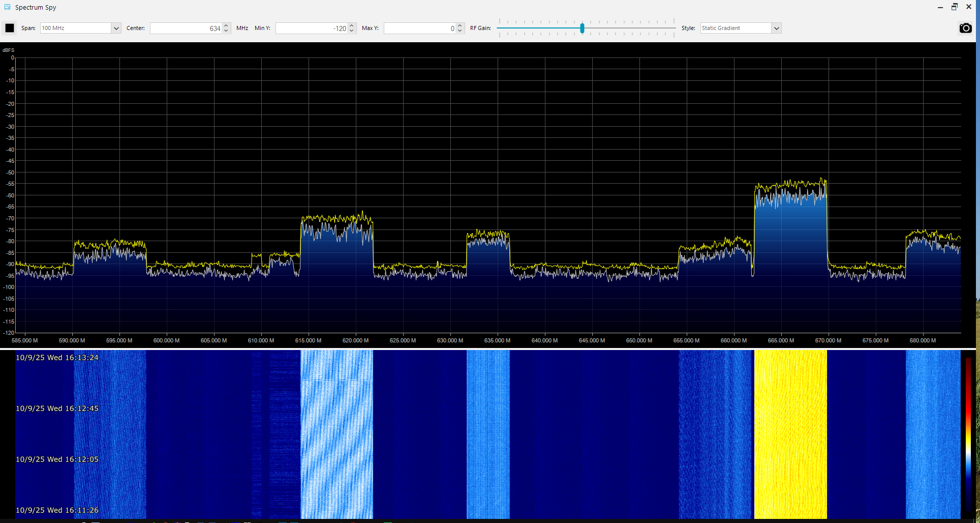980x523 pixels.
Task: Click the strong signal peak near 665 MHz
Action: click(x=791, y=193)
